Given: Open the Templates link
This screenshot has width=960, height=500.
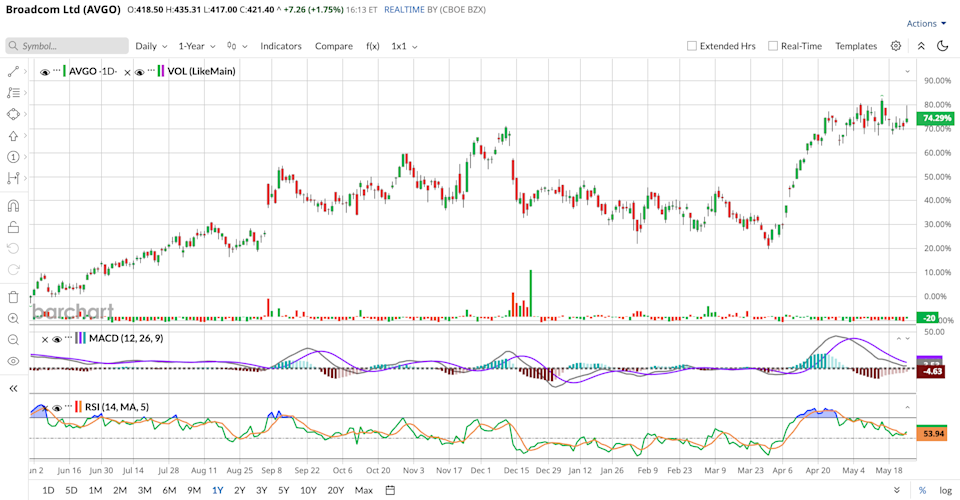Looking at the screenshot, I should (x=856, y=46).
